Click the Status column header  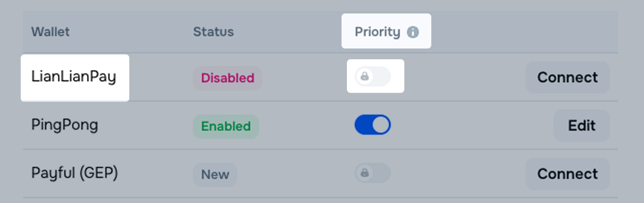(213, 32)
